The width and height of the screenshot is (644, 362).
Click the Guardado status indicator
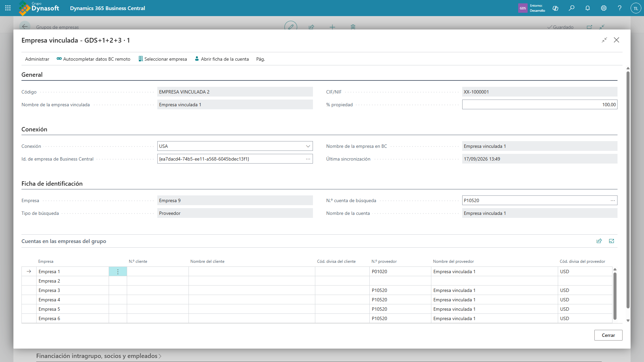coord(560,27)
